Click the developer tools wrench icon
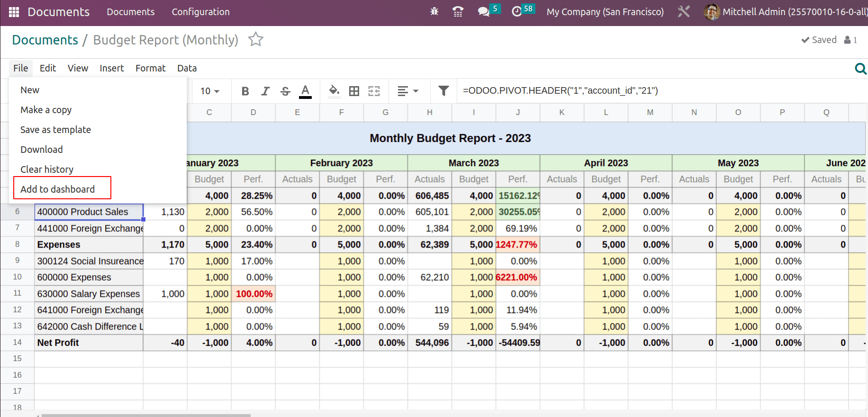Viewport: 868px width, 417px height. pyautogui.click(x=684, y=11)
